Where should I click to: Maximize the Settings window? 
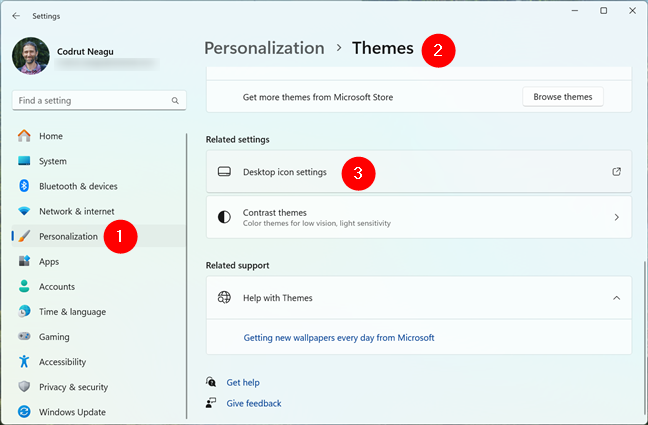603,11
